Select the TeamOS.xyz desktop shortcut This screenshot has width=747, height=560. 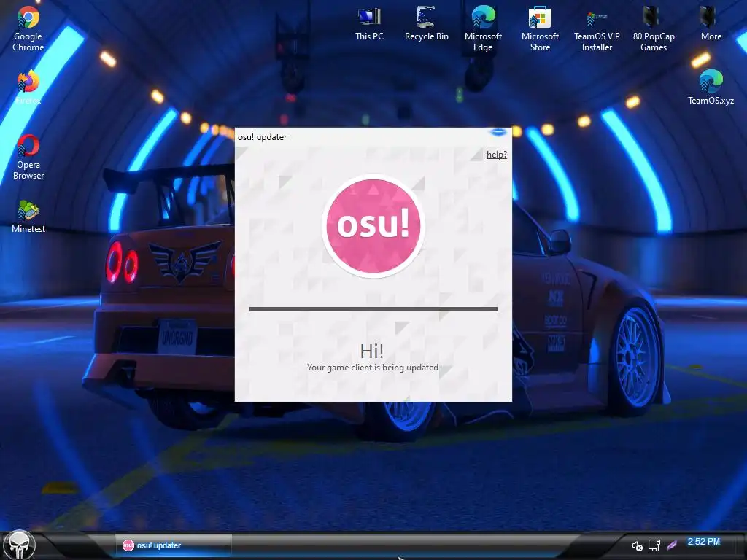pyautogui.click(x=711, y=87)
